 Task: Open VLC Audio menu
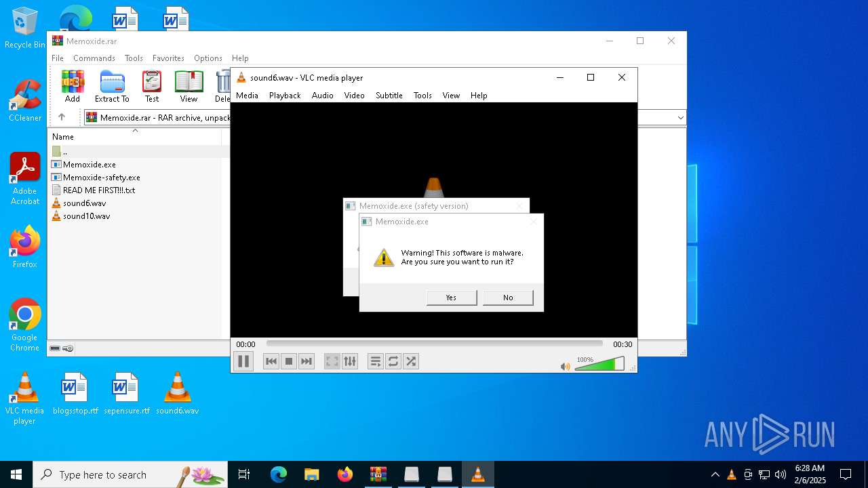[323, 96]
